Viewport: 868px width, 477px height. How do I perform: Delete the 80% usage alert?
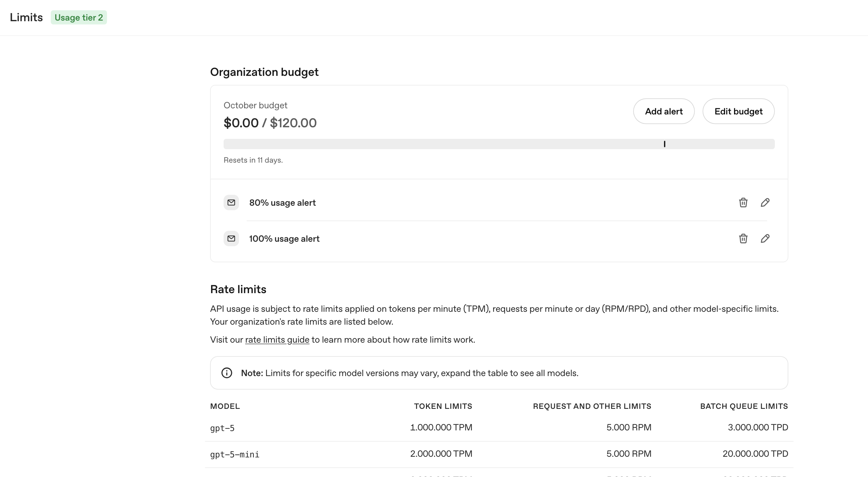coord(743,203)
